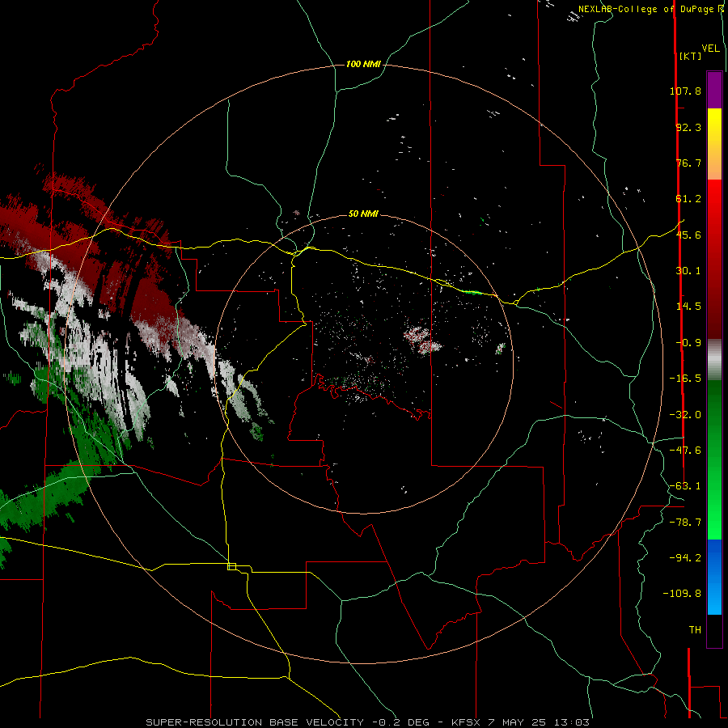Select the 14.5 legend value
This screenshot has height=728, width=728.
[688, 307]
